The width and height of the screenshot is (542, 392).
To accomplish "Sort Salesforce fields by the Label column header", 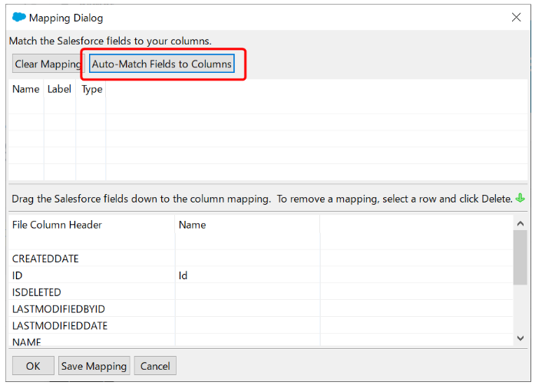I will (x=59, y=89).
